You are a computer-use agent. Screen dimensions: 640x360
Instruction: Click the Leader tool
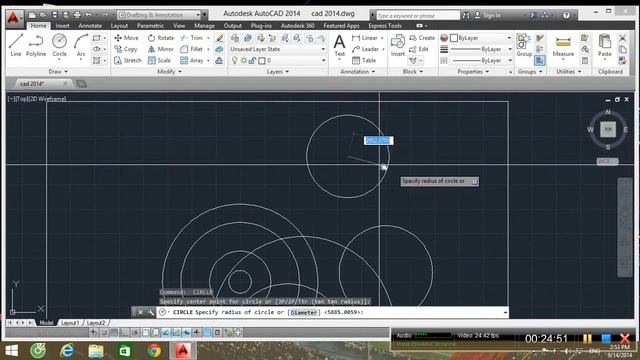pos(365,49)
